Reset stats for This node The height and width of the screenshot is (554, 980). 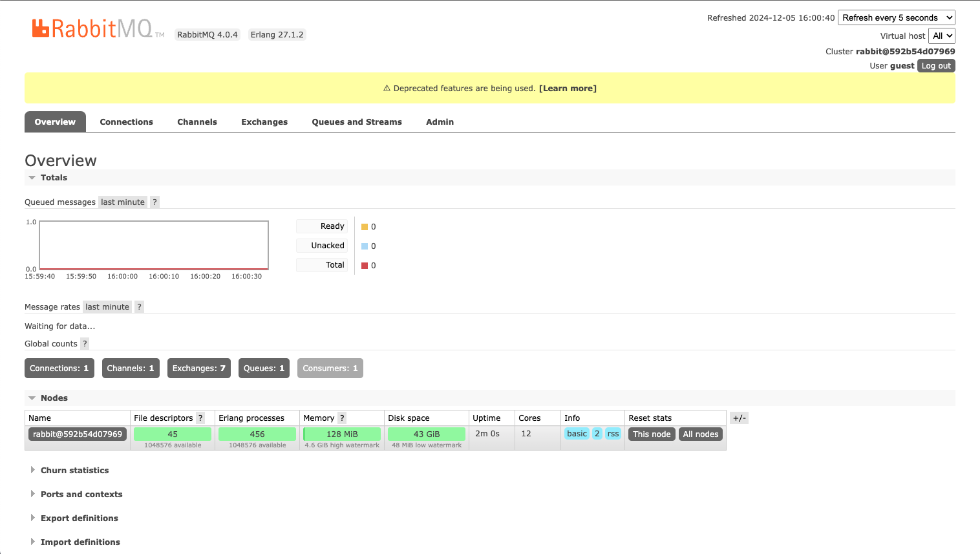tap(651, 434)
